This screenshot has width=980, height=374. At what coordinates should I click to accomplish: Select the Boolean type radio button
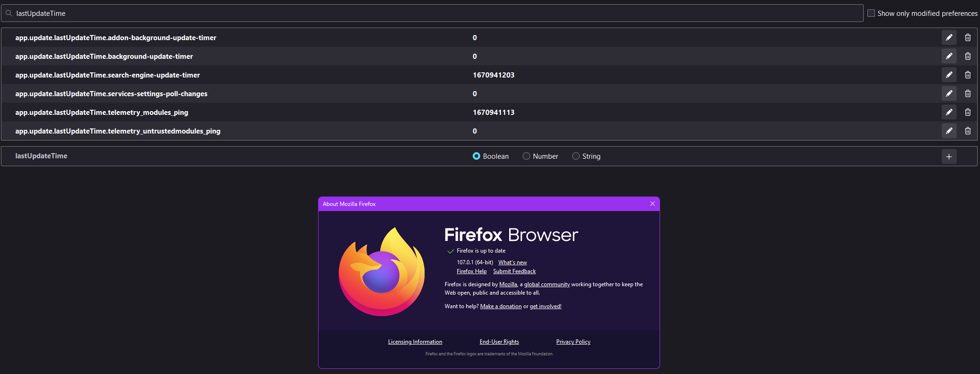(476, 156)
